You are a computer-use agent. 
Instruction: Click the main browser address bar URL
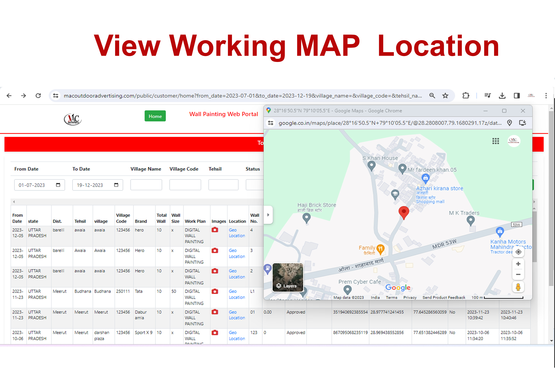coord(243,96)
